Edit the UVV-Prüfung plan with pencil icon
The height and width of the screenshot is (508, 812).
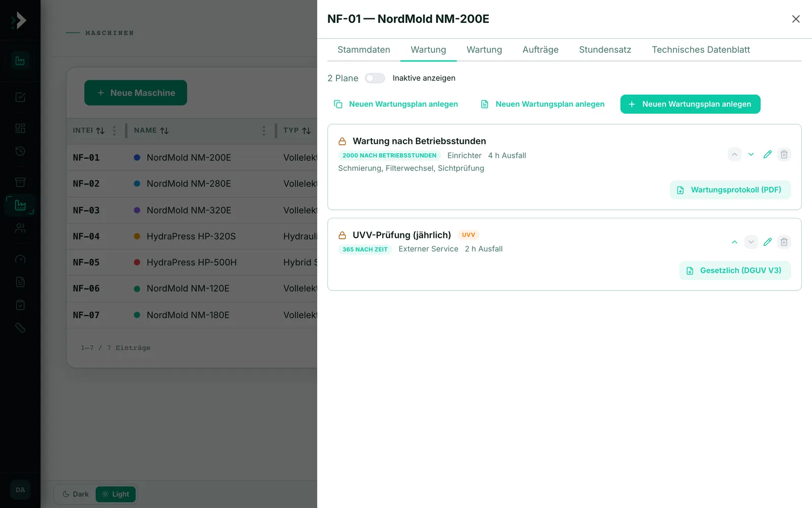(767, 242)
